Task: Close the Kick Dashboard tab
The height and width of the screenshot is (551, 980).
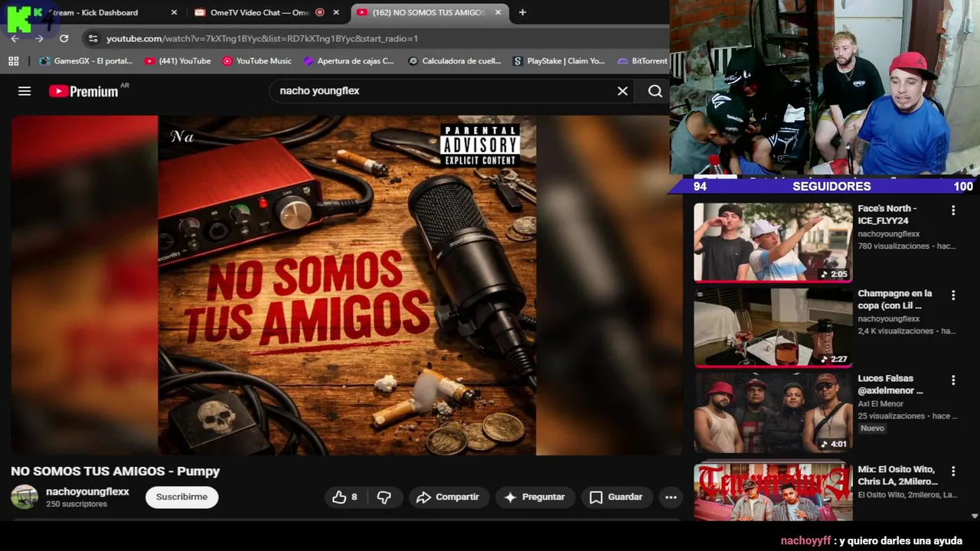Action: pyautogui.click(x=174, y=12)
